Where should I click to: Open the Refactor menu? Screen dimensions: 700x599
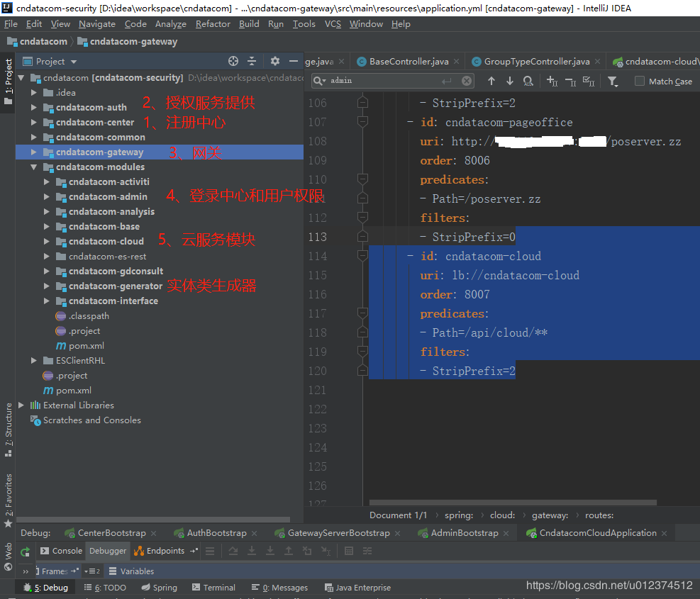coord(213,23)
